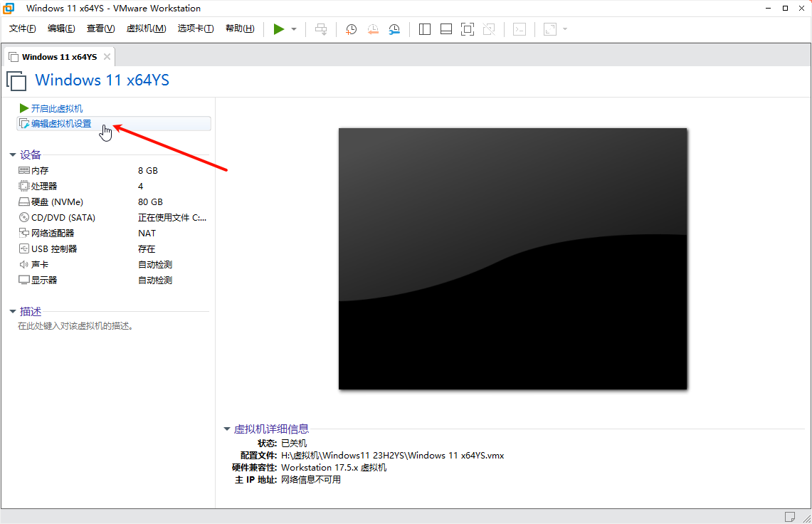
Task: Select the 显示器 device label
Action: (44, 280)
